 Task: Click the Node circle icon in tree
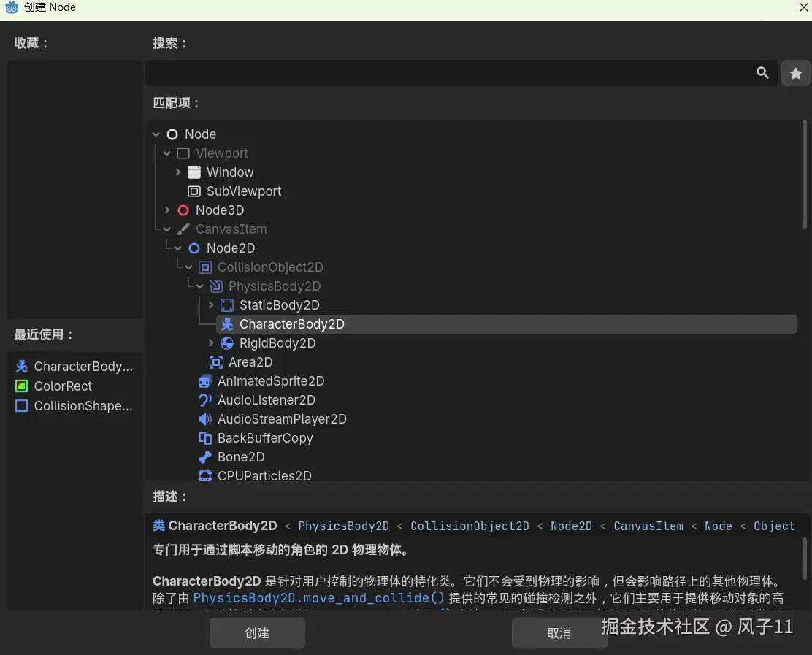(x=172, y=134)
